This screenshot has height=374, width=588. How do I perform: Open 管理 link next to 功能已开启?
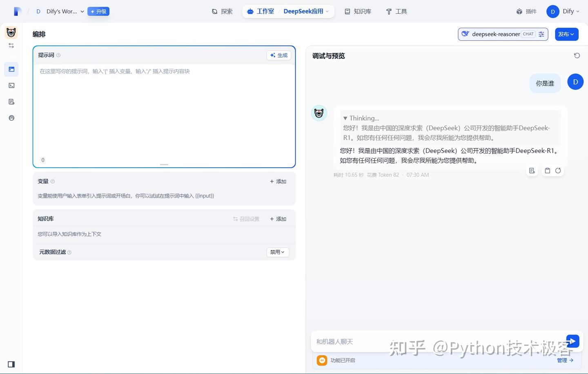pos(565,360)
